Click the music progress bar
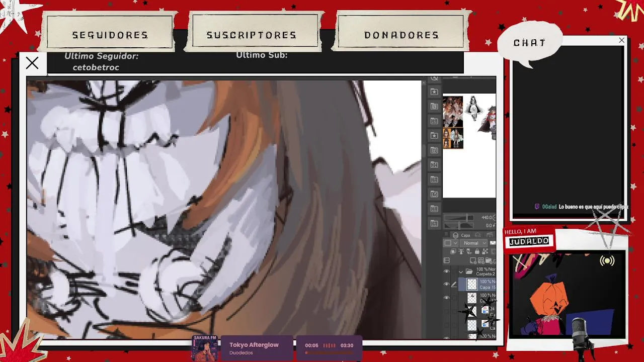The width and height of the screenshot is (644, 362). point(329,352)
